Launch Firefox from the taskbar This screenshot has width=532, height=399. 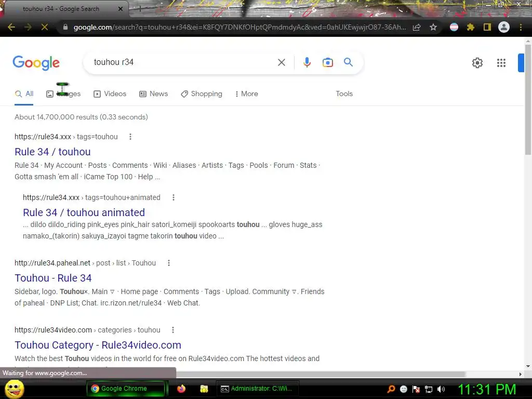click(x=181, y=389)
